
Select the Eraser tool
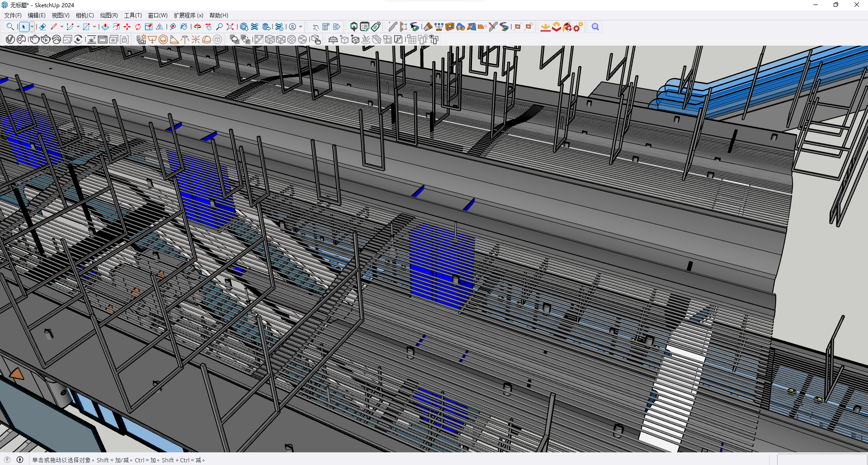click(43, 27)
